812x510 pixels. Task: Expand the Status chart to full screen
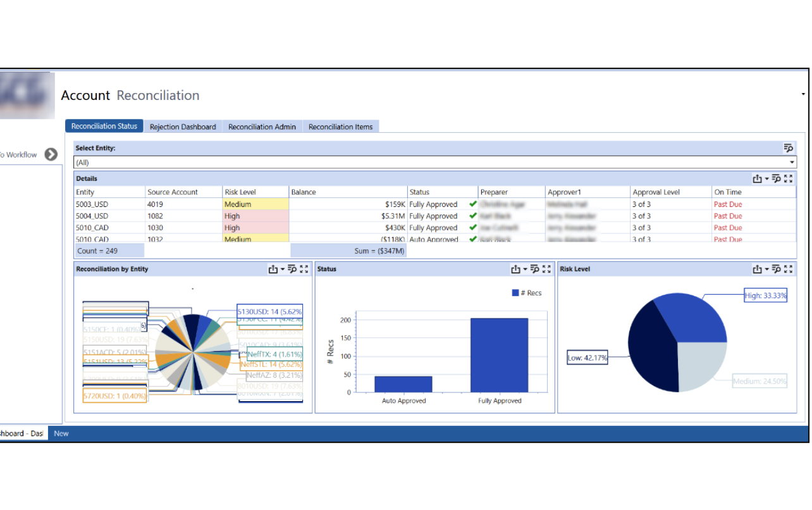pyautogui.click(x=546, y=270)
